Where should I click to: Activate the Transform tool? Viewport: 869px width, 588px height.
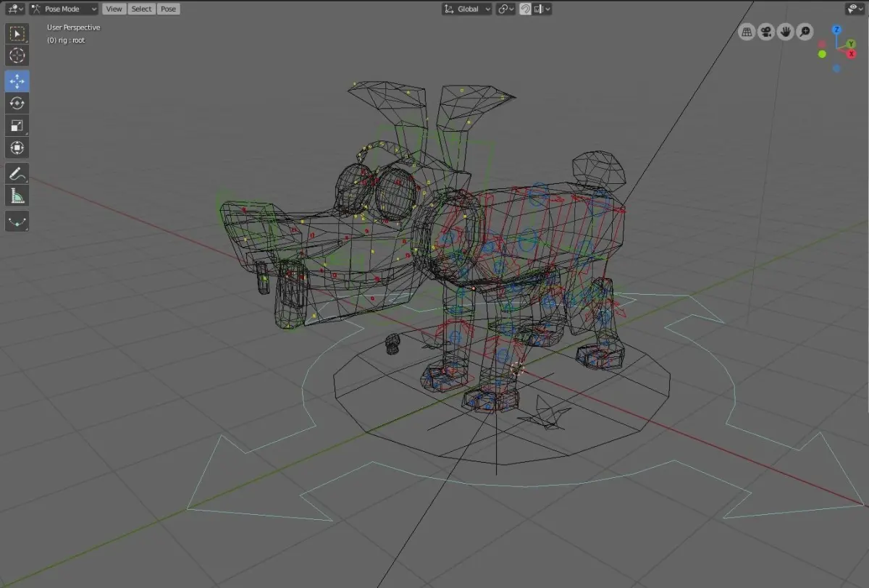17,148
